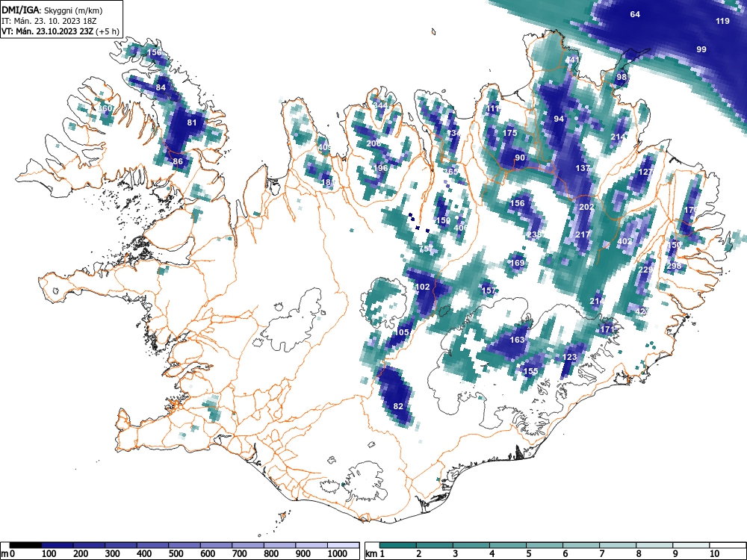This screenshot has height=560, width=747.
Task: Click the visibility value '99' offshore
Action: (701, 49)
